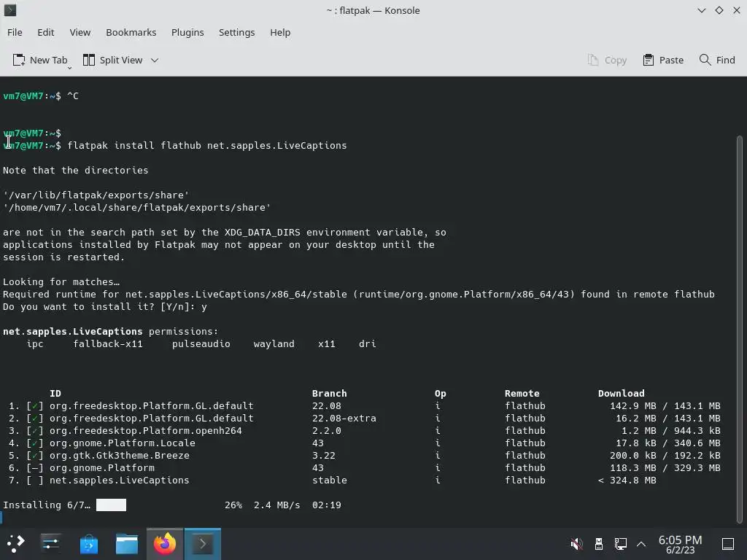Click the 'flatpak install flathub' command text

pyautogui.click(x=134, y=146)
